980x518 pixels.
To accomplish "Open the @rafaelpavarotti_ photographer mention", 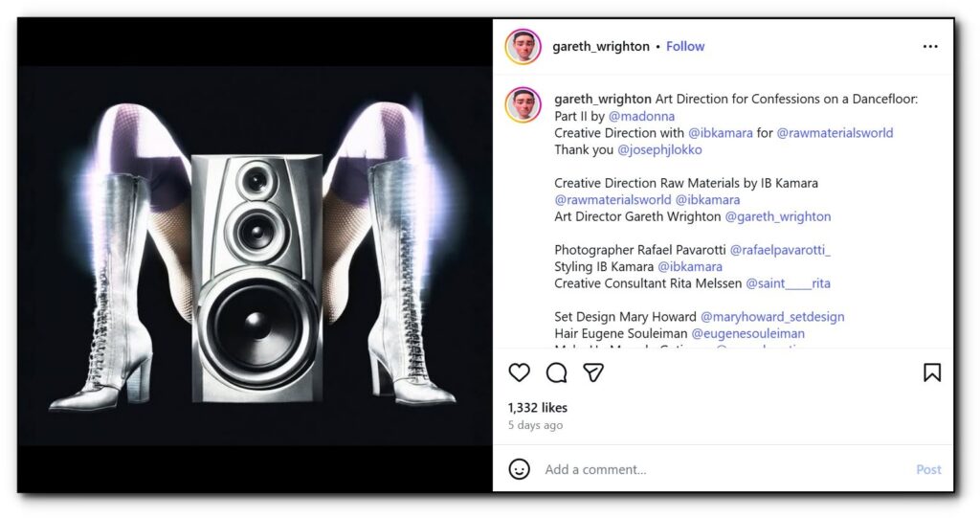I will coord(780,250).
